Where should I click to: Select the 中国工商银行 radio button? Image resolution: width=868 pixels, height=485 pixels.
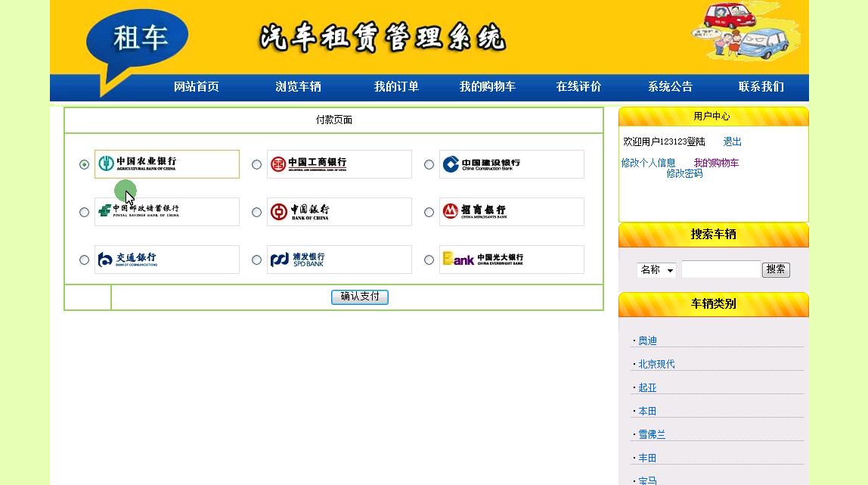coord(256,164)
